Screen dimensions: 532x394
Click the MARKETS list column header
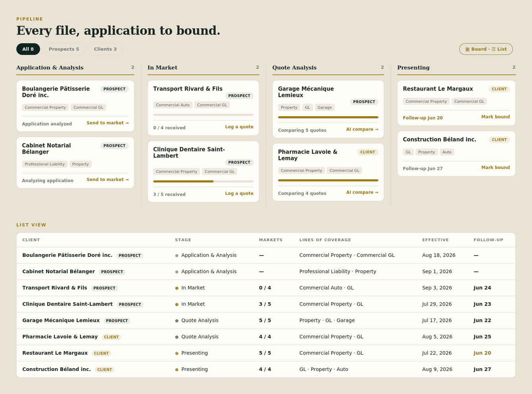[271, 240]
